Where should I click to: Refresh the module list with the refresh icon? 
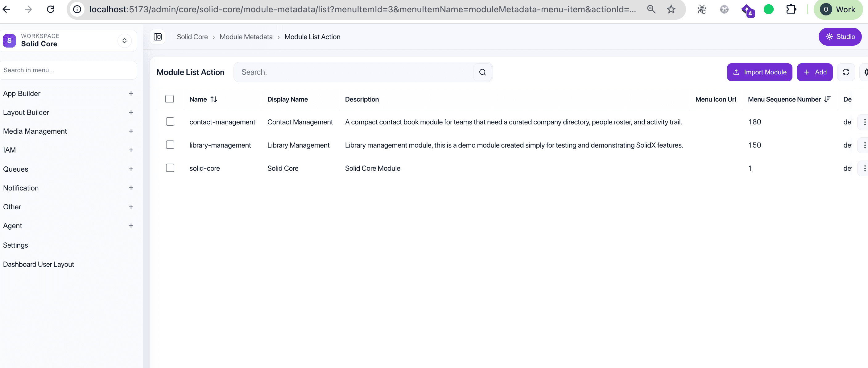point(846,72)
